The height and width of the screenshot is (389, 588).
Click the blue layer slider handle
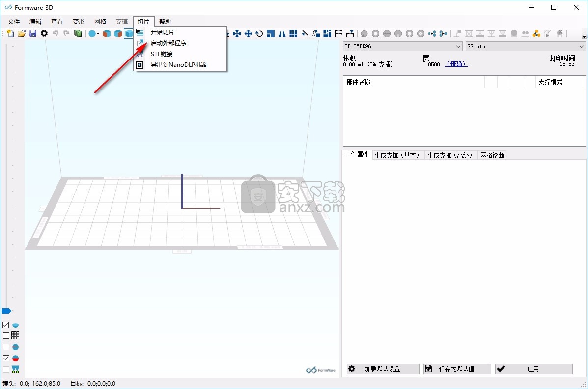pyautogui.click(x=6, y=311)
